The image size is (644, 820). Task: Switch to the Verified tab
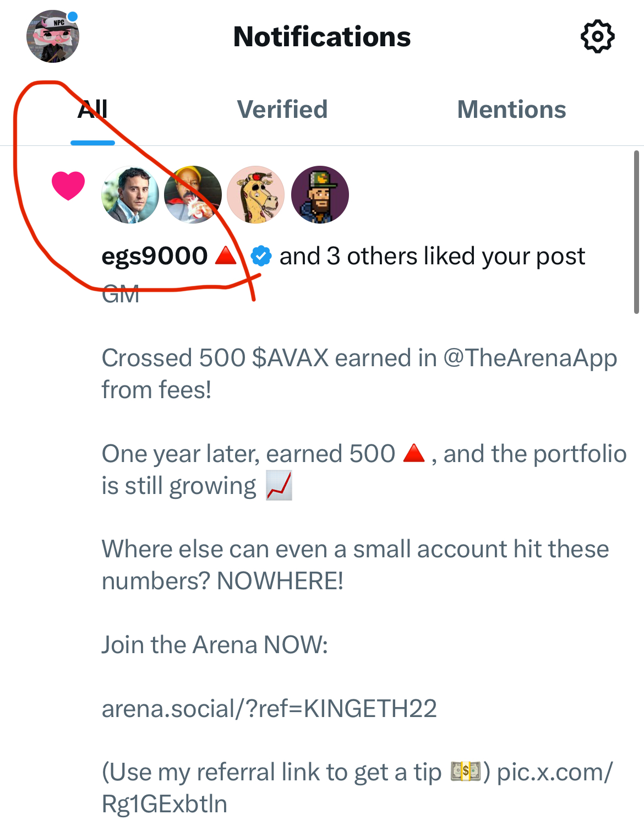point(282,110)
